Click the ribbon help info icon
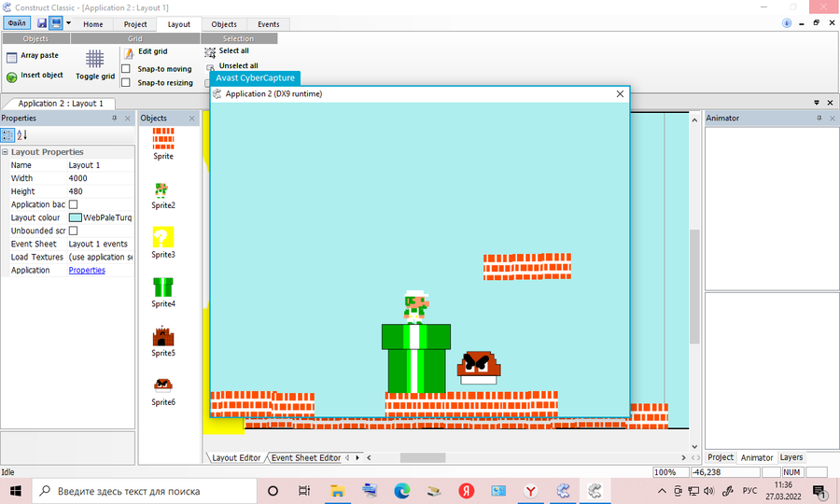This screenshot has width=840, height=504. [787, 23]
